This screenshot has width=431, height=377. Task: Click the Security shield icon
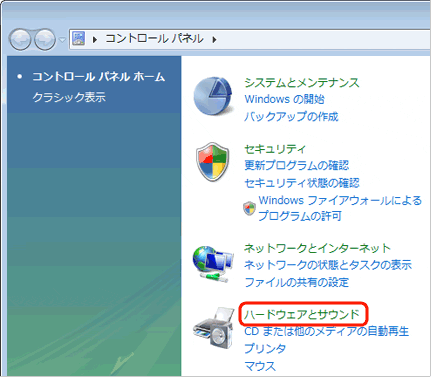pos(213,161)
